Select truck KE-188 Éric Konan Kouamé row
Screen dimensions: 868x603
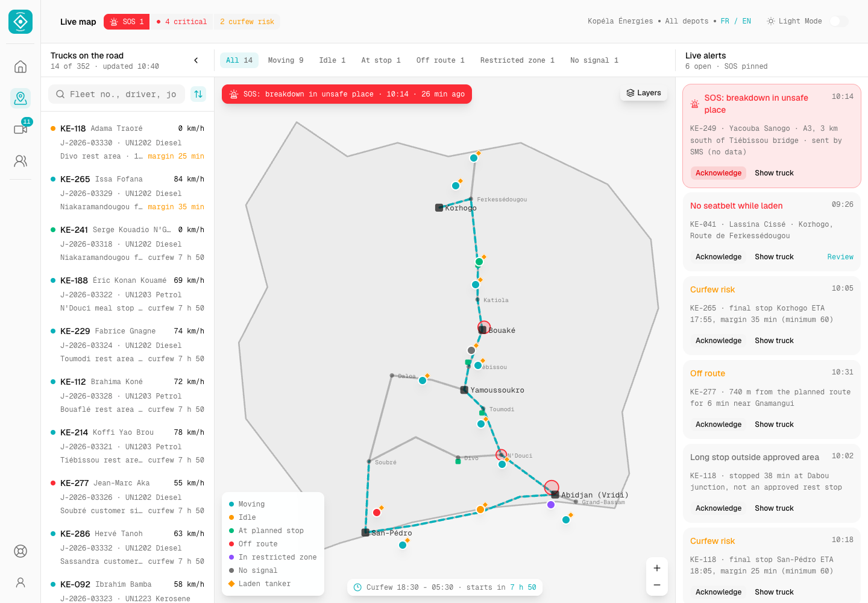(x=128, y=294)
